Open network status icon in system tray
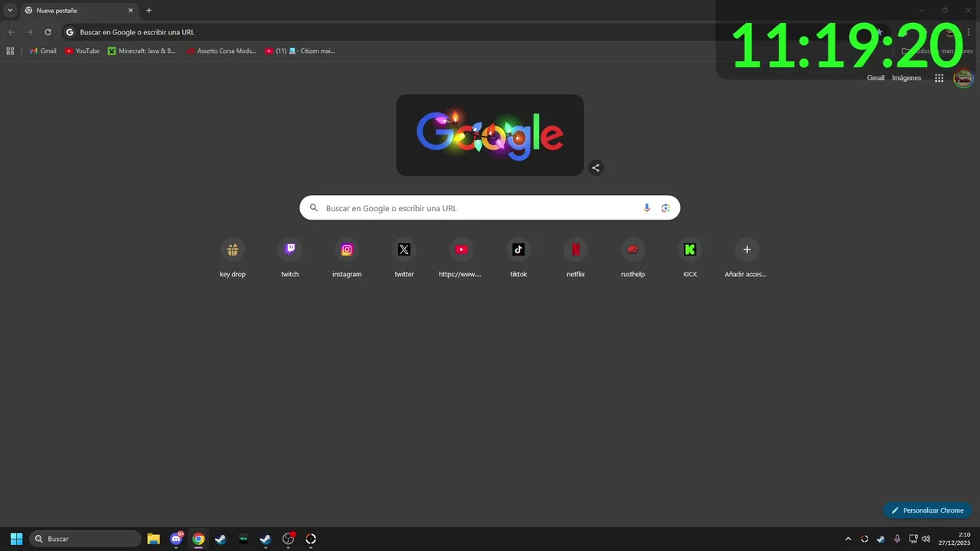 (x=913, y=539)
